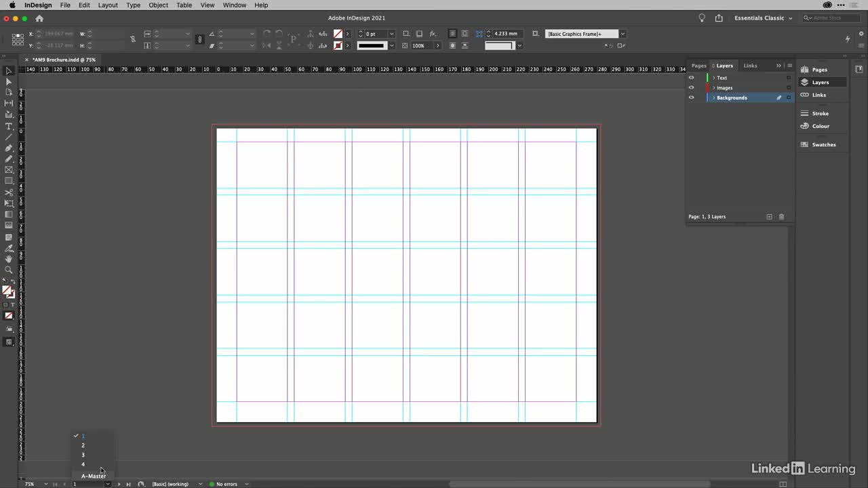Select the Rectangle Frame tool
868x488 pixels.
point(9,169)
